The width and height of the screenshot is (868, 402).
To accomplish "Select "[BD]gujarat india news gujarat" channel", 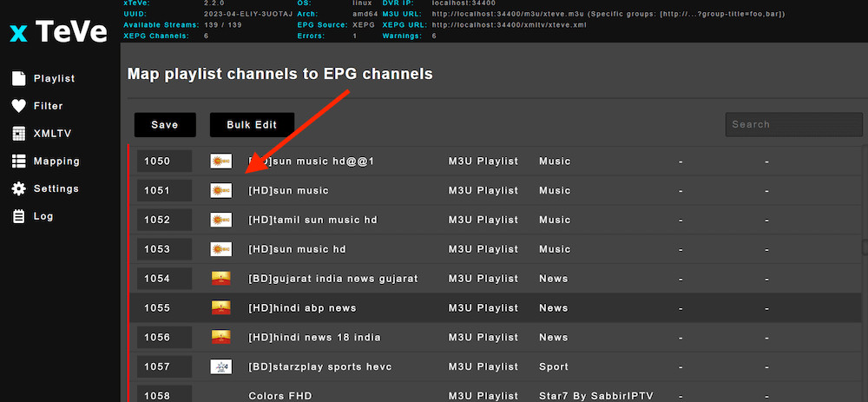I will [x=333, y=279].
